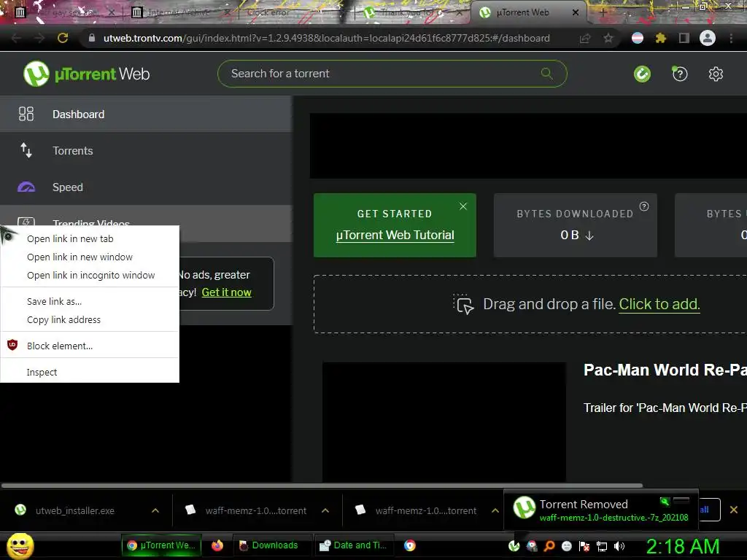Switch to the Internet Archive browser tab
747x560 pixels.
tap(178, 12)
